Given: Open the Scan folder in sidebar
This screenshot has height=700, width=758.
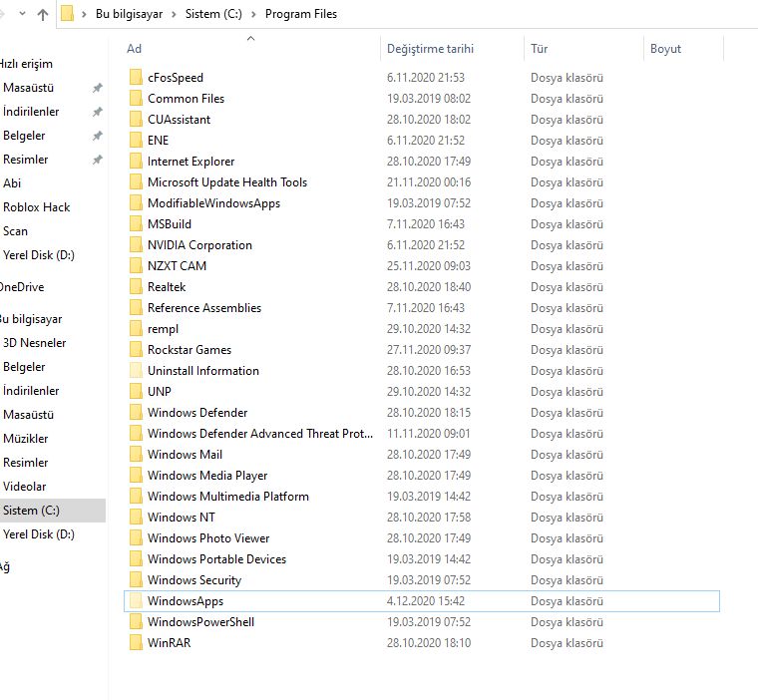Looking at the screenshot, I should point(16,231).
